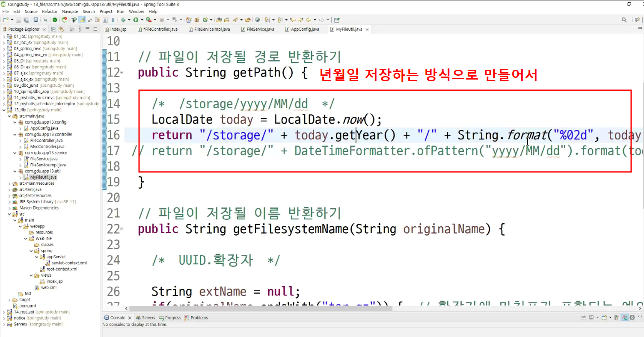644x337 pixels.
Task: Switch to the AppConfig.java editor tab
Action: point(302,29)
